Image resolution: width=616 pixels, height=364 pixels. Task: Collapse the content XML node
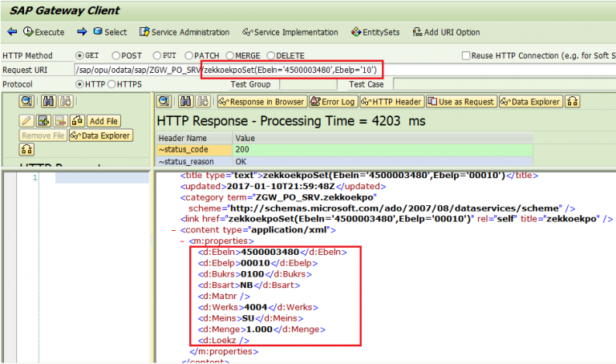174,230
